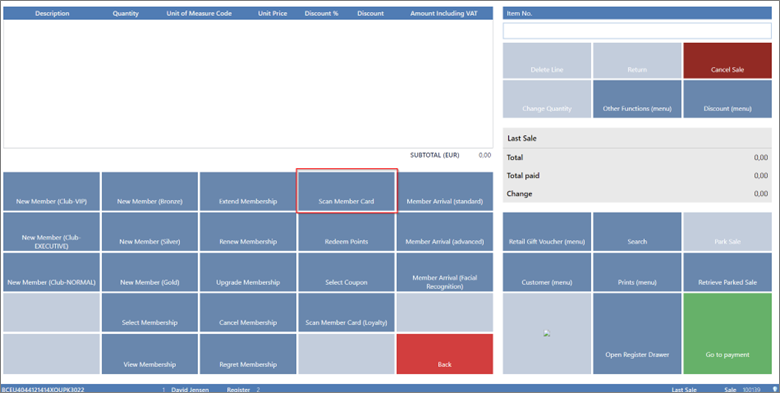Viewport: 780px width, 393px height.
Task: Click the Item No. input field
Action: [637, 31]
